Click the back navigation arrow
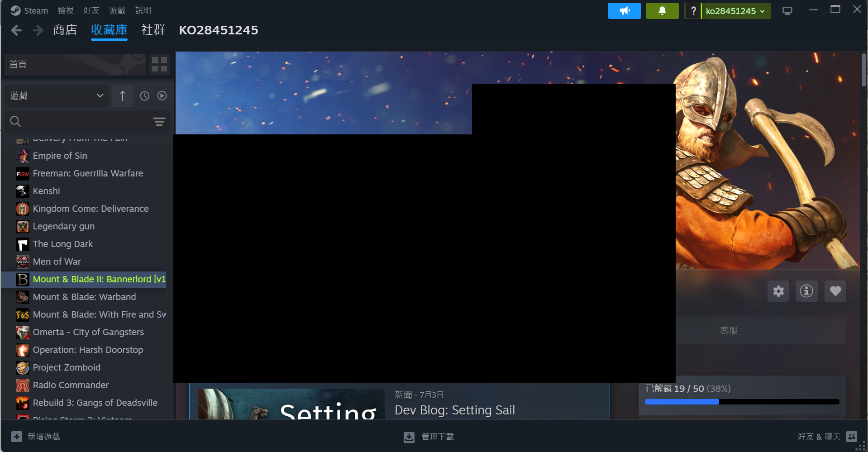868x452 pixels. pos(16,30)
